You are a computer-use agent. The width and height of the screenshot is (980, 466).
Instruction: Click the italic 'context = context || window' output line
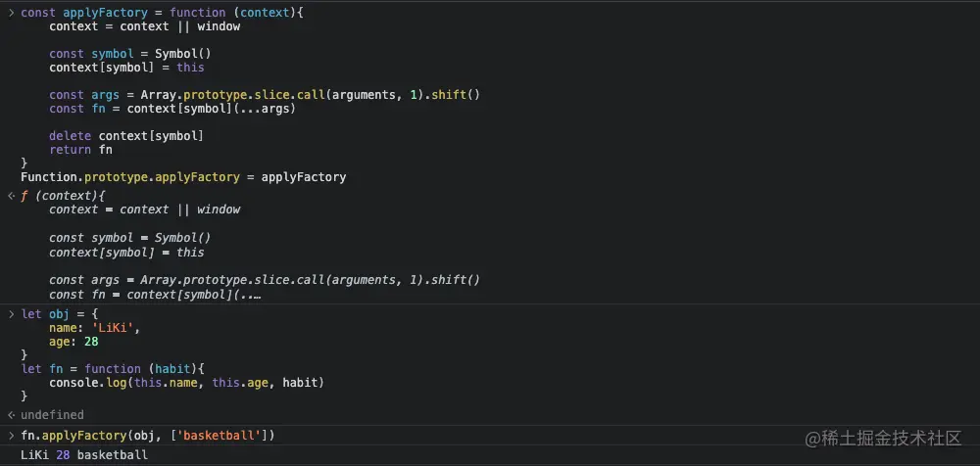[144, 210]
